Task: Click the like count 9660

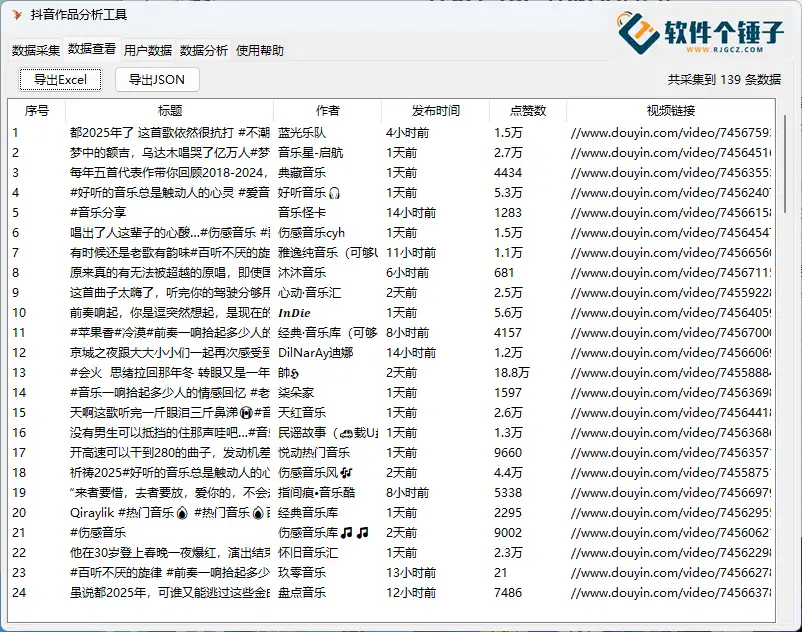Action: pos(508,453)
